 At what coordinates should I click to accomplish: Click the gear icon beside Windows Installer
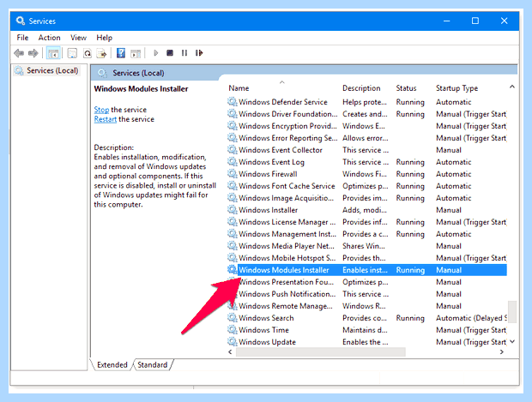tap(232, 210)
